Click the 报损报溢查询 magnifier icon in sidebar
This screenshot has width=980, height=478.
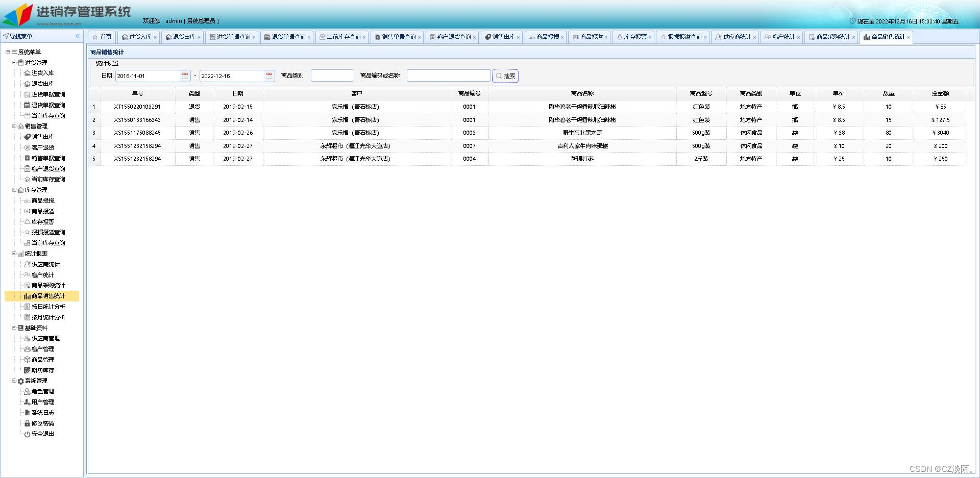tap(27, 233)
